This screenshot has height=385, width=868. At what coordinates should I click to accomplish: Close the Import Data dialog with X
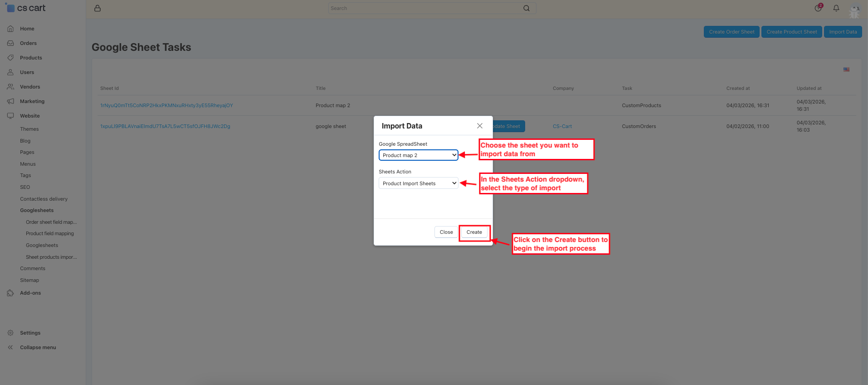[480, 126]
